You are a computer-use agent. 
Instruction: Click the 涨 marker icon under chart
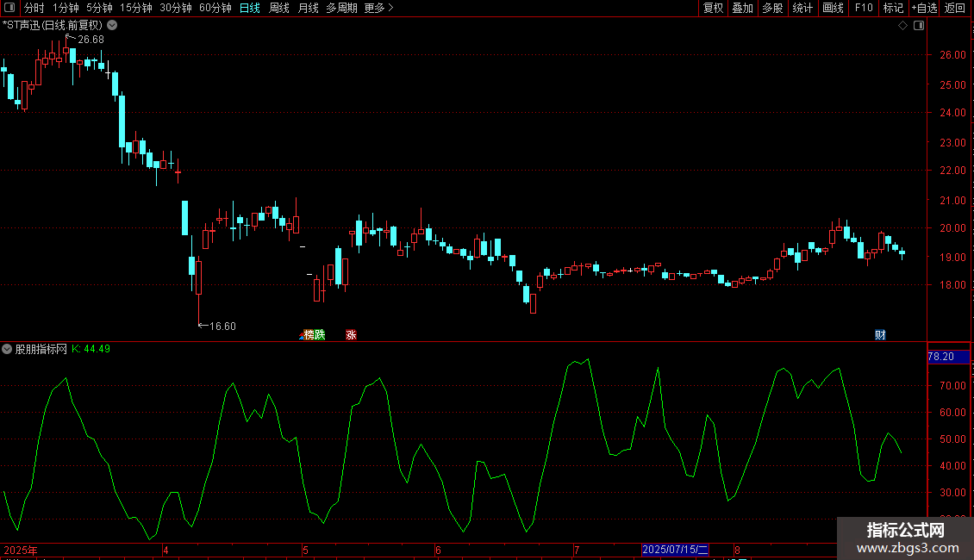[x=351, y=334]
